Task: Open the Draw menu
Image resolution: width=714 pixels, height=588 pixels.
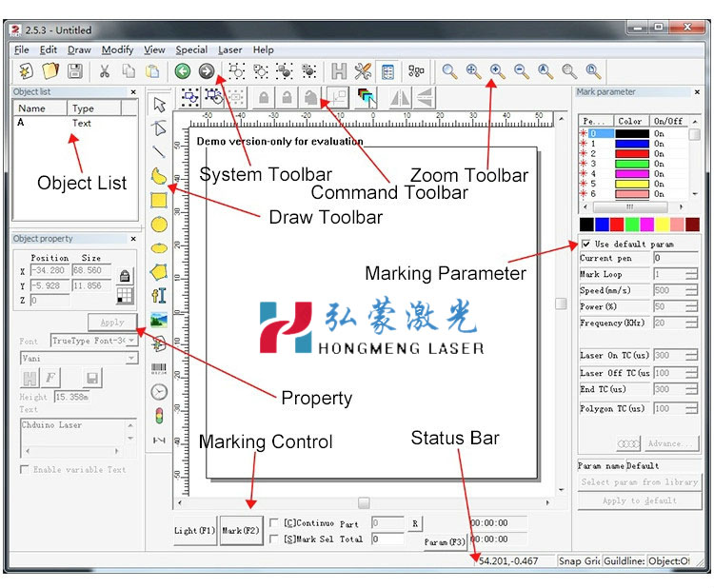Action: [x=79, y=49]
